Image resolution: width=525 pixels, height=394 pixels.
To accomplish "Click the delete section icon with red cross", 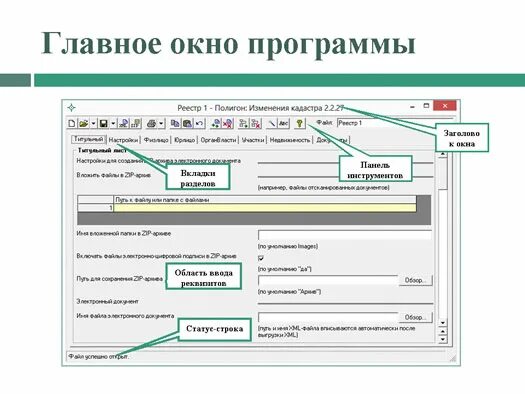I will pyautogui.click(x=228, y=124).
